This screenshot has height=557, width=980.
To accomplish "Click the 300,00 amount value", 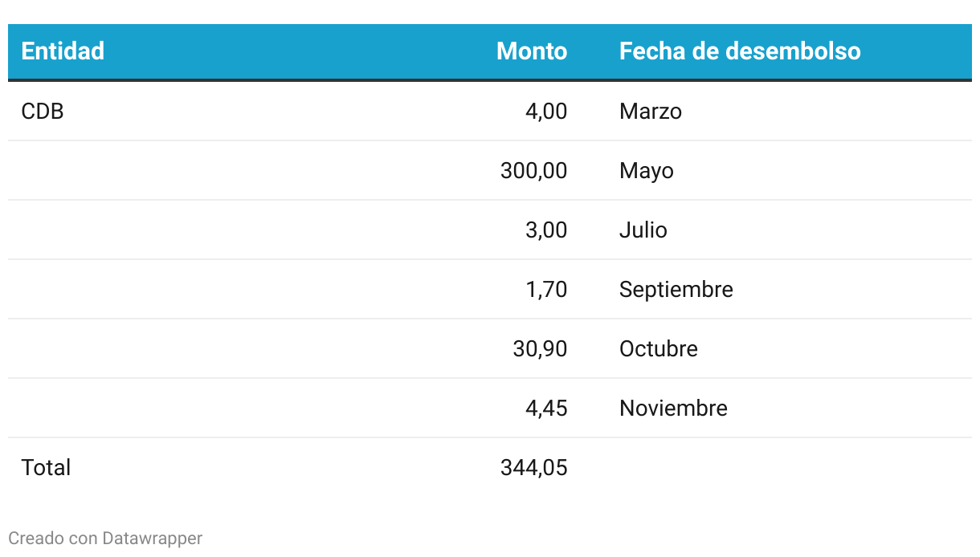I will (534, 170).
